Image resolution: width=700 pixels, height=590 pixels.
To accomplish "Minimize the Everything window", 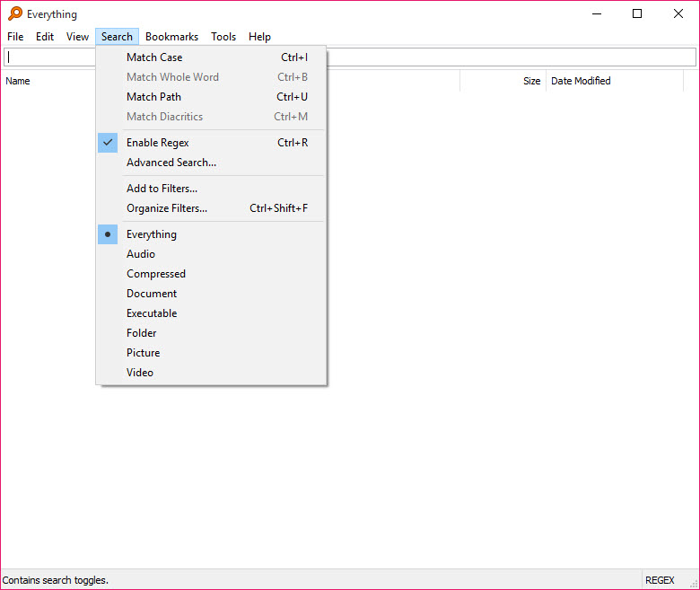I will pyautogui.click(x=597, y=13).
